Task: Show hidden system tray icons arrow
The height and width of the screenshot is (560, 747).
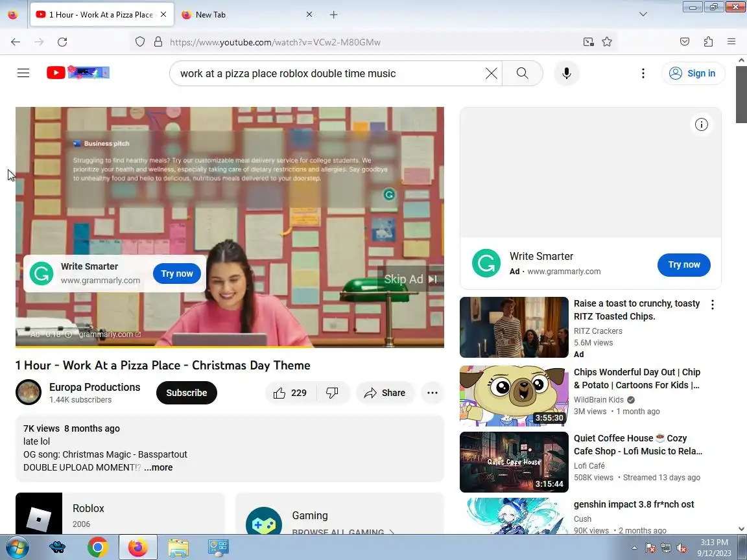Action: click(x=634, y=548)
